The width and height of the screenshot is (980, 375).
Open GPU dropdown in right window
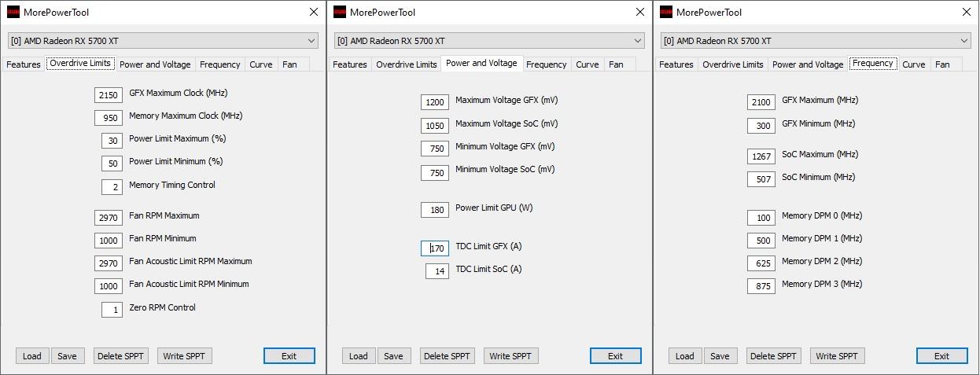point(816,41)
